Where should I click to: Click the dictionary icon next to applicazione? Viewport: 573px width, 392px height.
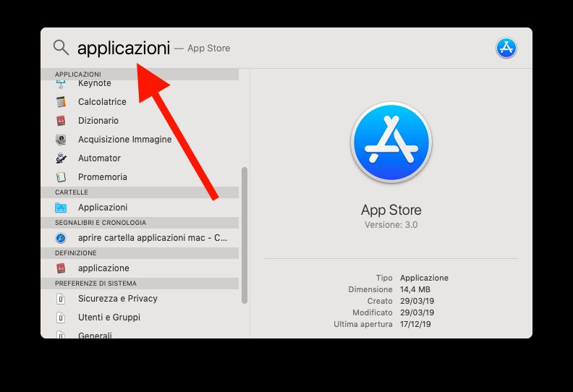[x=61, y=268]
